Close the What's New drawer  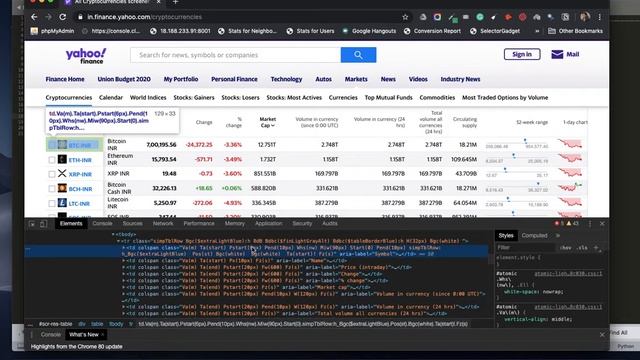(602, 335)
